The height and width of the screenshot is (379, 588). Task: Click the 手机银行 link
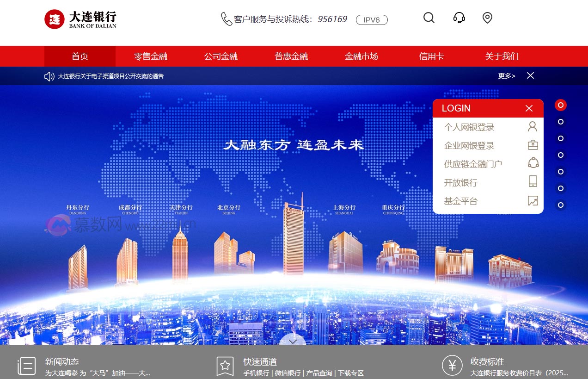(253, 373)
